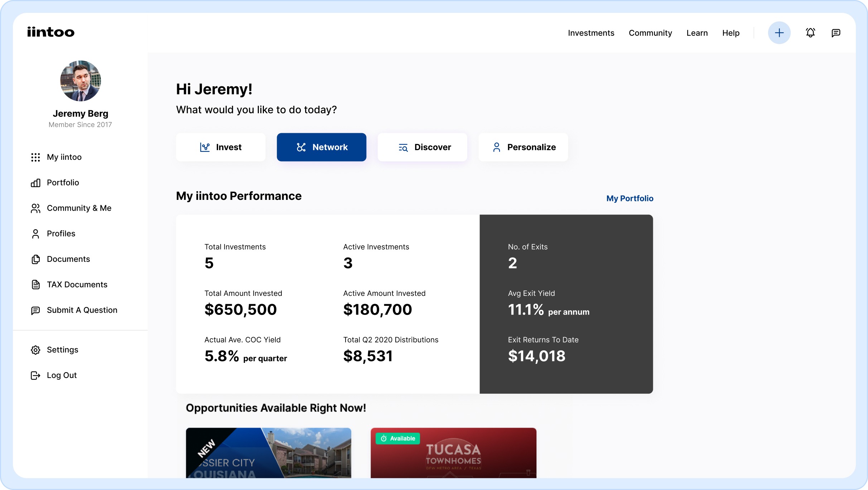868x490 pixels.
Task: Click the My iintoo grid icon
Action: 35,157
